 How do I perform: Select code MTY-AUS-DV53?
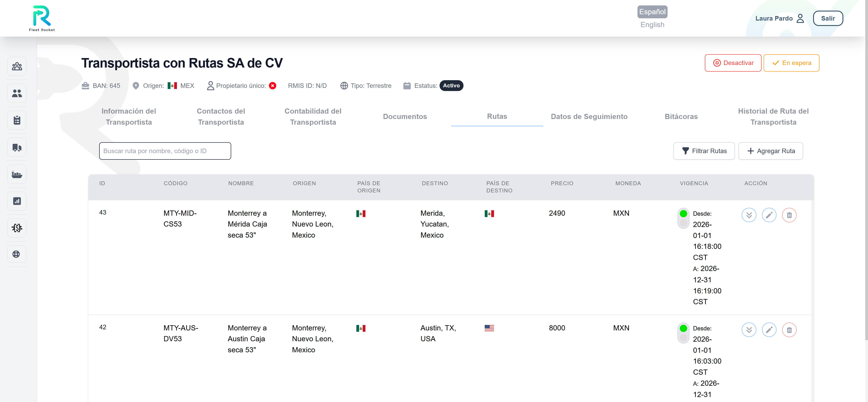click(x=181, y=333)
